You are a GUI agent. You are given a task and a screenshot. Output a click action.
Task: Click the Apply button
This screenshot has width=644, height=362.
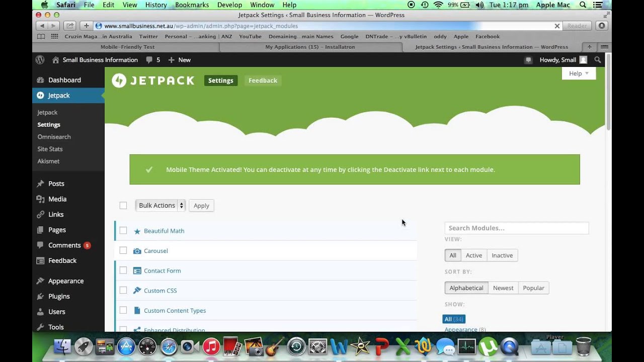[201, 205]
